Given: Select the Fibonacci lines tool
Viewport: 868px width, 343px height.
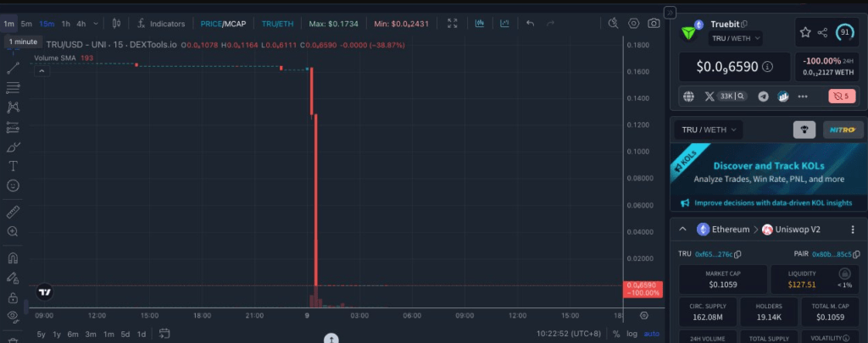Looking at the screenshot, I should click(13, 87).
